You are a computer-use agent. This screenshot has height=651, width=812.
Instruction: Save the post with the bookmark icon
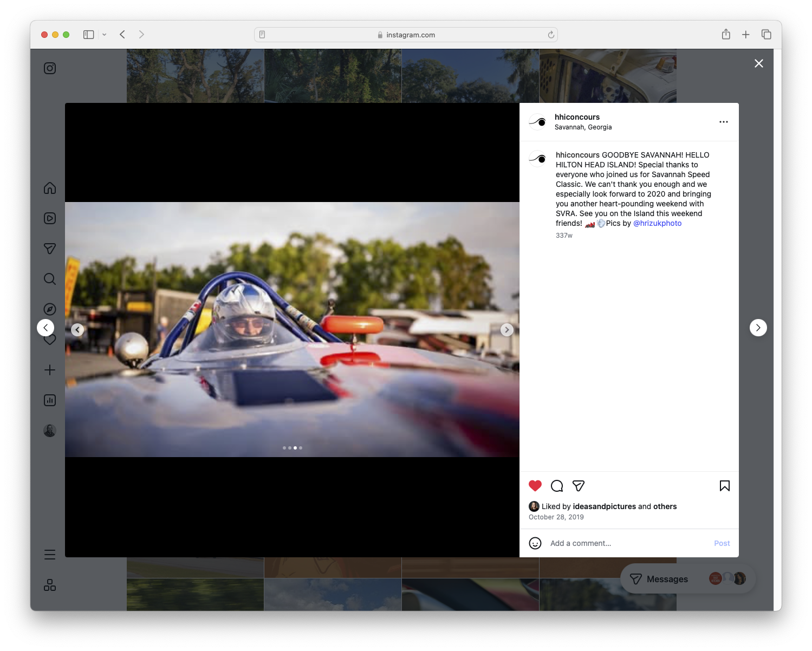point(724,486)
